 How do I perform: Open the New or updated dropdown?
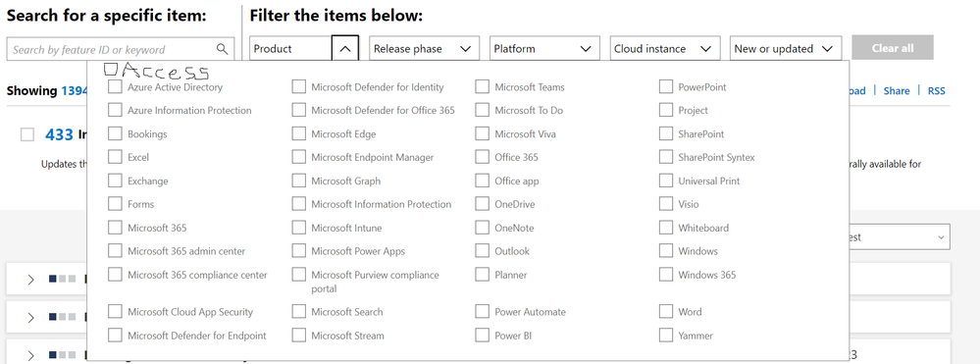(786, 48)
